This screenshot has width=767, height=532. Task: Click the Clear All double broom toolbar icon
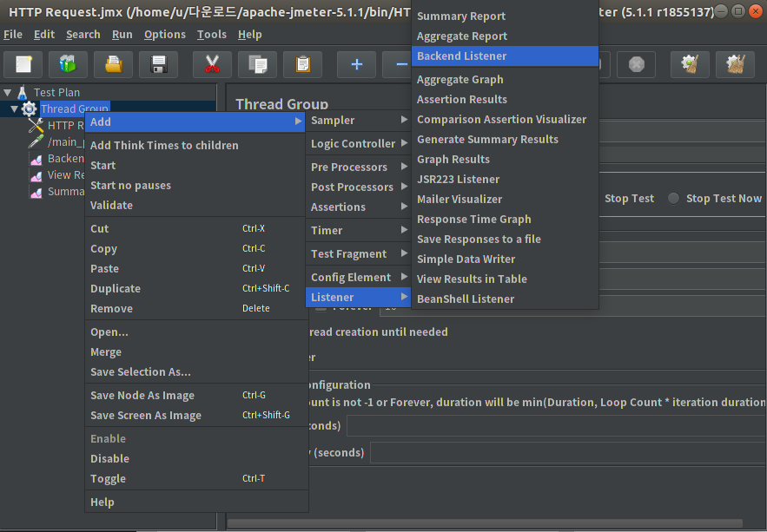pyautogui.click(x=735, y=64)
